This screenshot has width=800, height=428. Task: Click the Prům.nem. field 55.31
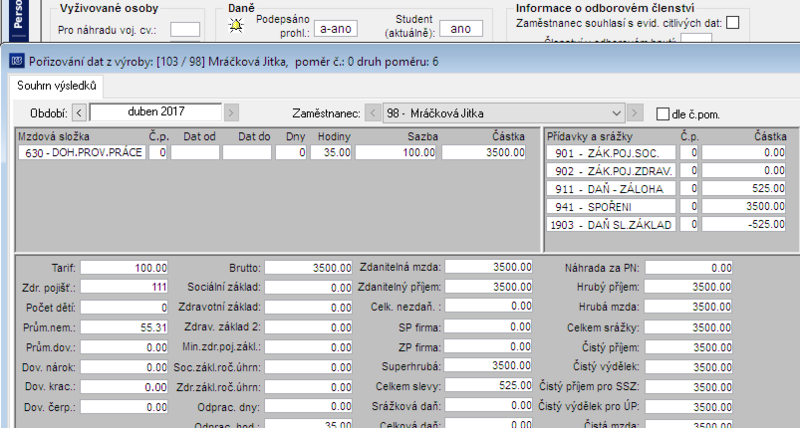coord(124,328)
